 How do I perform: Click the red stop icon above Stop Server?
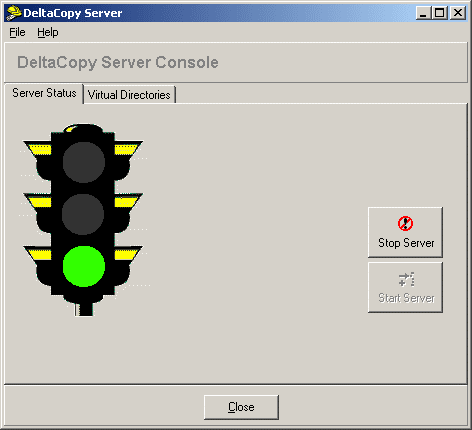(x=405, y=223)
